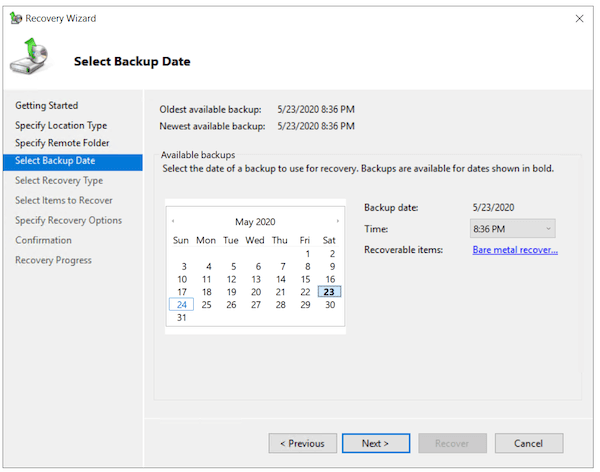This screenshot has height=472, width=600.
Task: Select today's date 24 in calendar
Action: click(181, 305)
